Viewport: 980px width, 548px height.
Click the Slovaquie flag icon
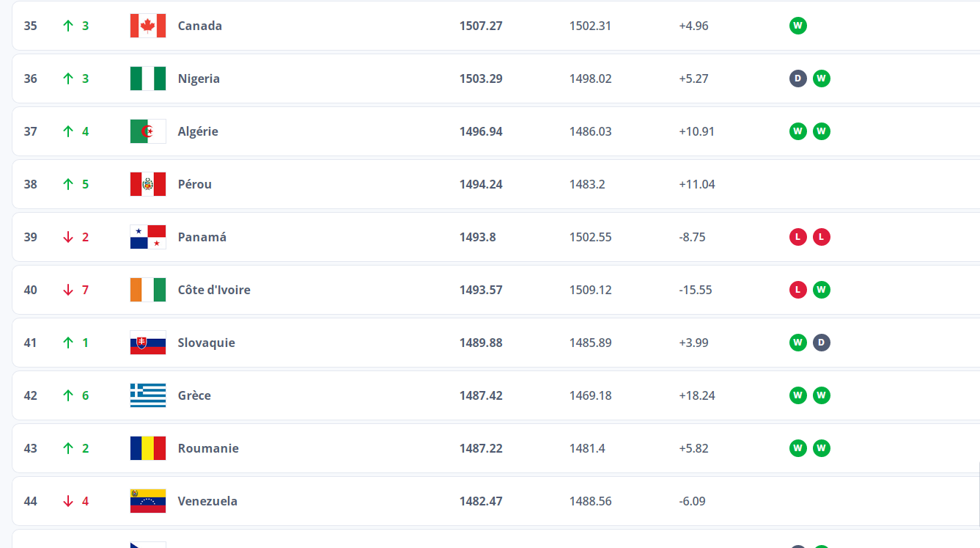(x=148, y=343)
